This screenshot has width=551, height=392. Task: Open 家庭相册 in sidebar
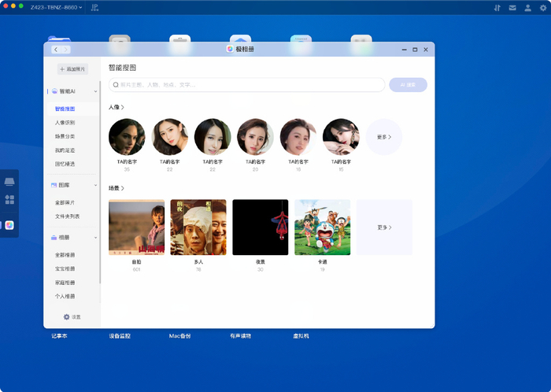coord(65,283)
